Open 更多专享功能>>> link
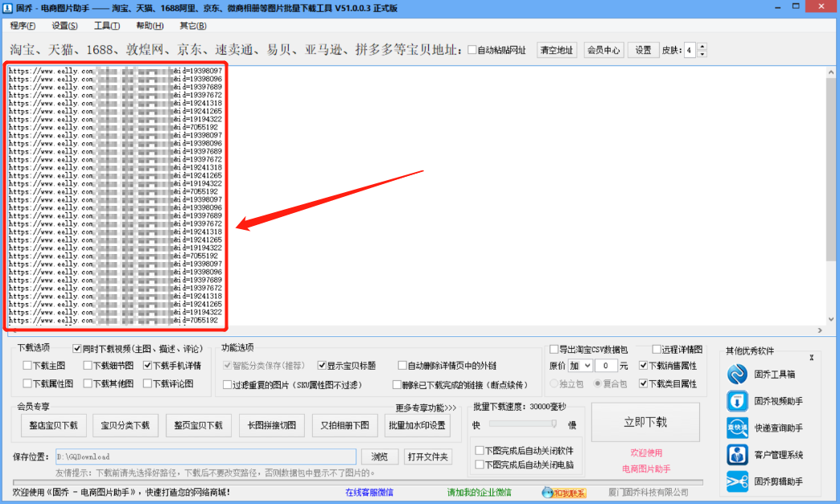 426,408
